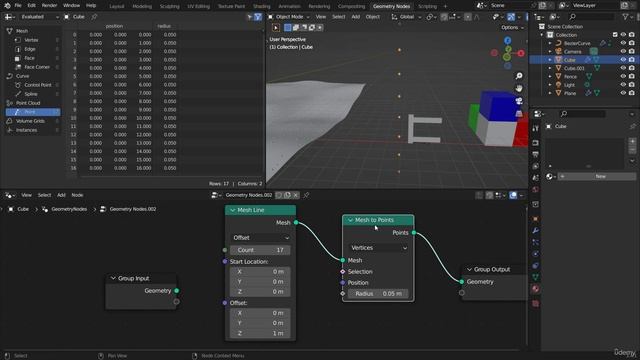Toggle the snapping magnet button
The height and width of the screenshot is (360, 640).
[444, 17]
